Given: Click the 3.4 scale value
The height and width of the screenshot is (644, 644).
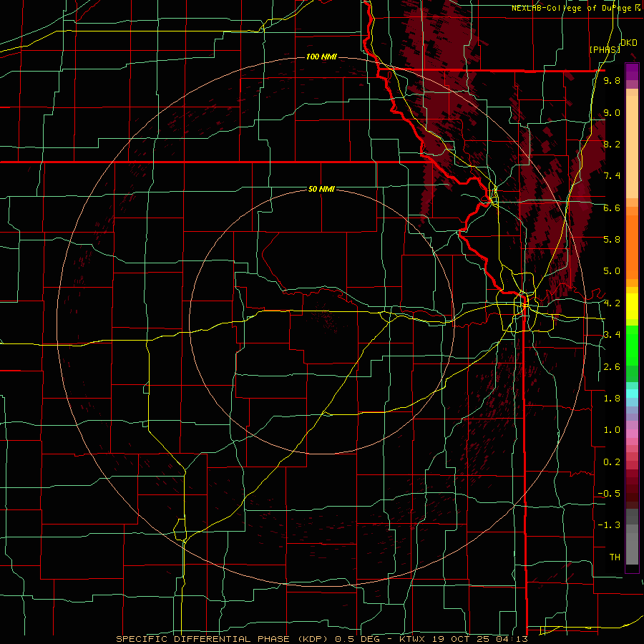Looking at the screenshot, I should [612, 335].
